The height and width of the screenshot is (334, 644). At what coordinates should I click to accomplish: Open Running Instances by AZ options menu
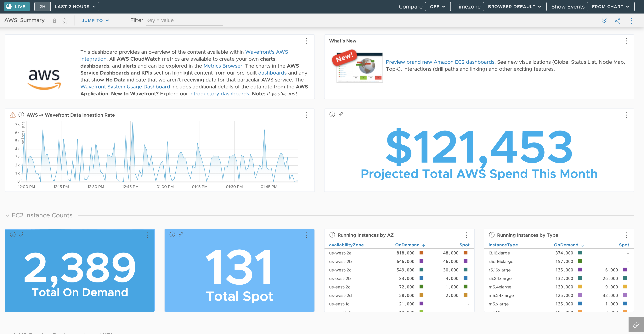[x=466, y=235]
